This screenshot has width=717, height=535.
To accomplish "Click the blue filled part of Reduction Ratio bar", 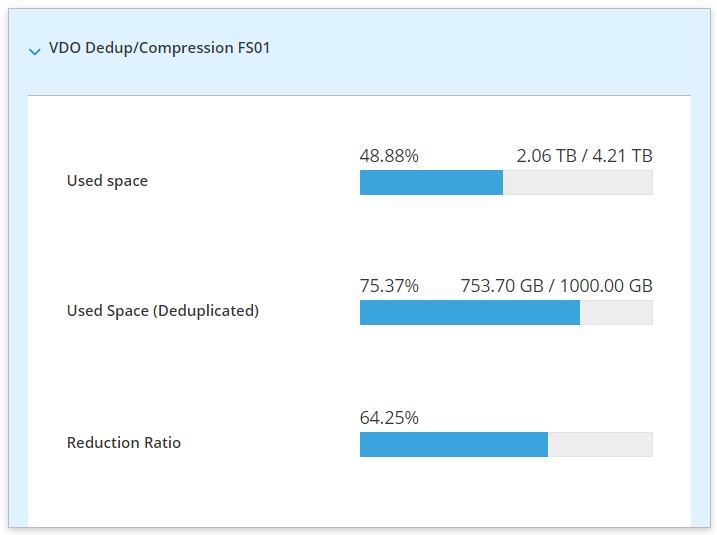I will point(454,444).
